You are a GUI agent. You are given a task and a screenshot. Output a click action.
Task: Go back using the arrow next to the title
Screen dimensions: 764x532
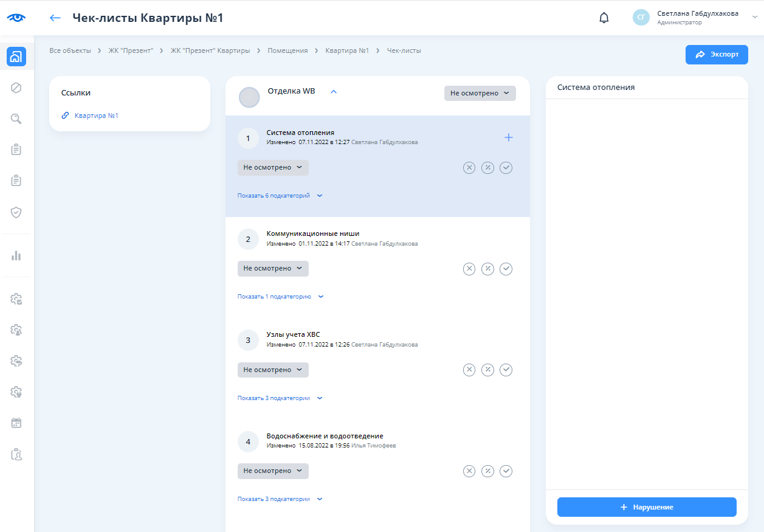pos(55,18)
